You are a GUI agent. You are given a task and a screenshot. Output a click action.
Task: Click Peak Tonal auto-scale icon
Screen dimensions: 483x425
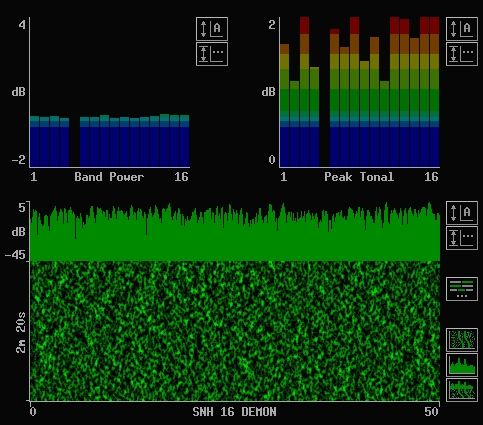pyautogui.click(x=462, y=29)
